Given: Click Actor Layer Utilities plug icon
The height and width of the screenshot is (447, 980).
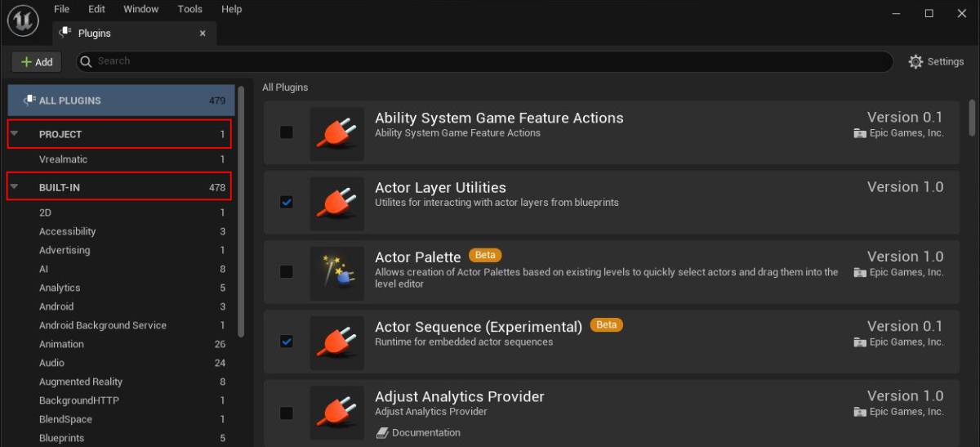Looking at the screenshot, I should 336,203.
